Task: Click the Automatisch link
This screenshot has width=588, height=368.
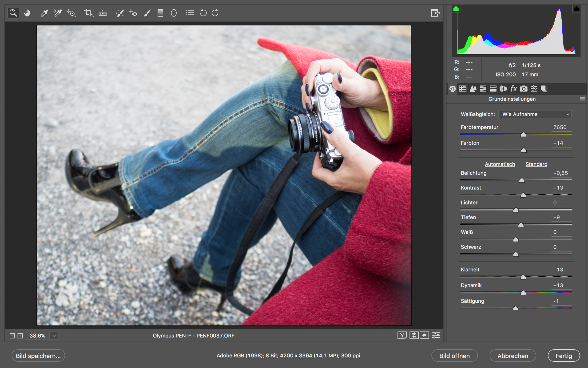Action: coord(500,164)
